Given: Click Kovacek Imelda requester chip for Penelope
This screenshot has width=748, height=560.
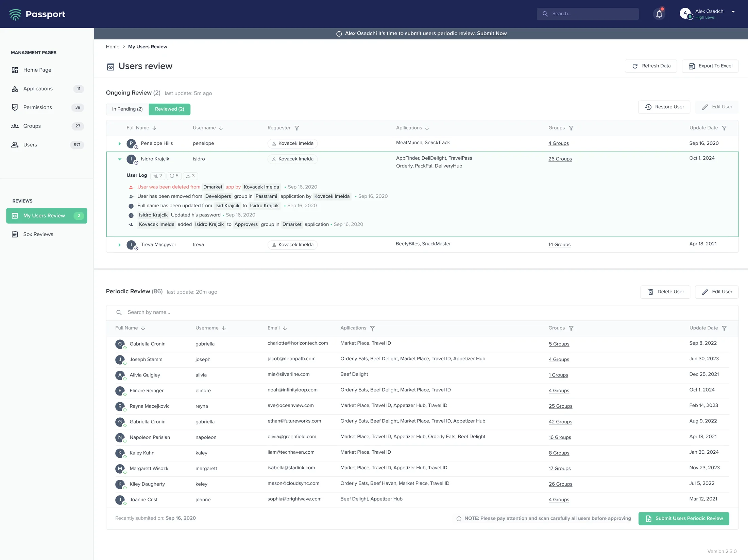Looking at the screenshot, I should click(292, 144).
